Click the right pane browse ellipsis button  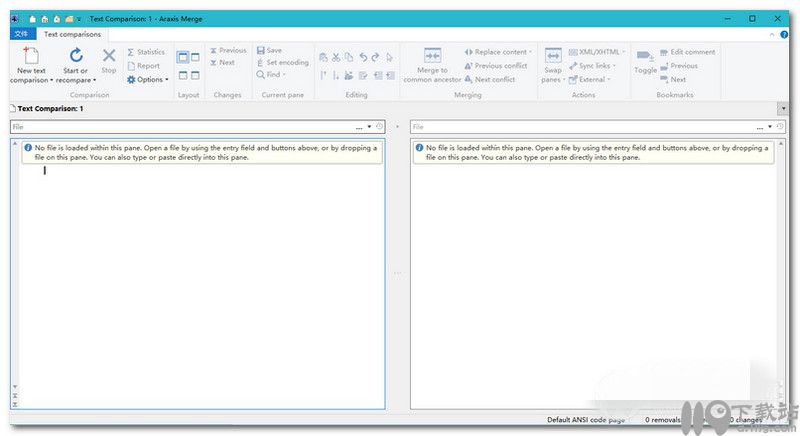760,127
